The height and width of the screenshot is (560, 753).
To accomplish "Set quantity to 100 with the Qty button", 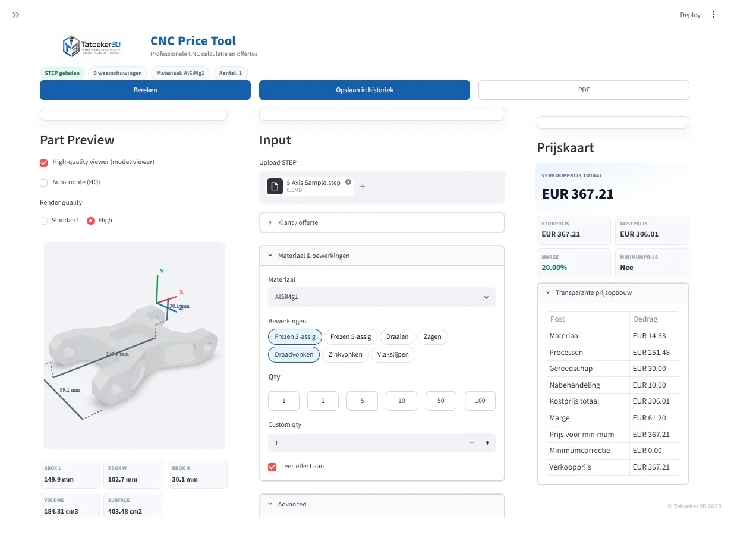I will click(480, 401).
